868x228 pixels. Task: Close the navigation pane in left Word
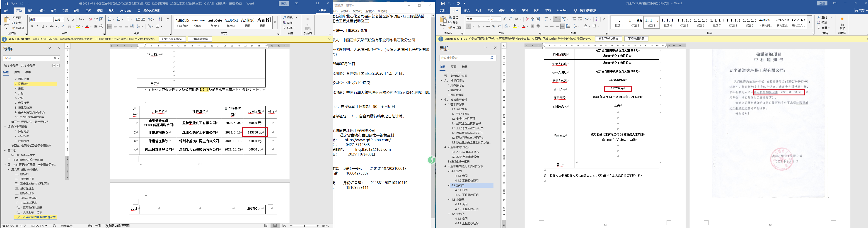59,48
